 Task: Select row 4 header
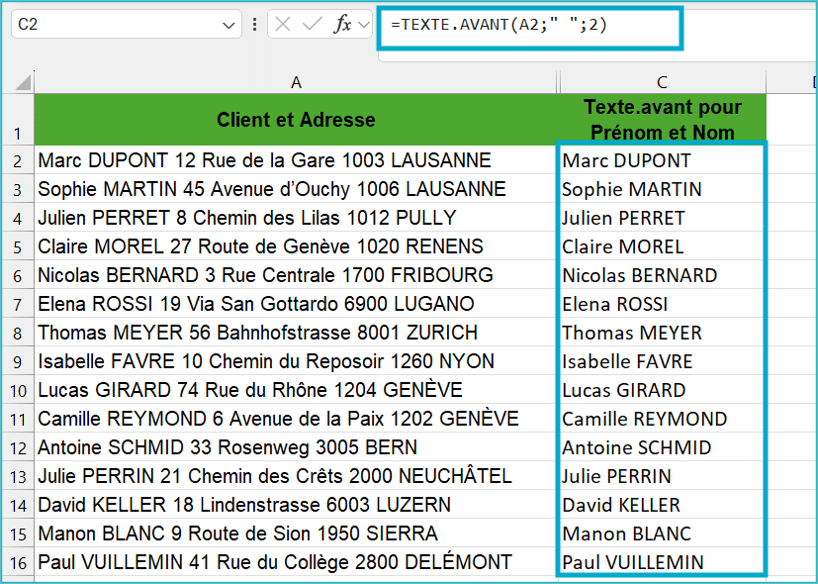coord(18,217)
